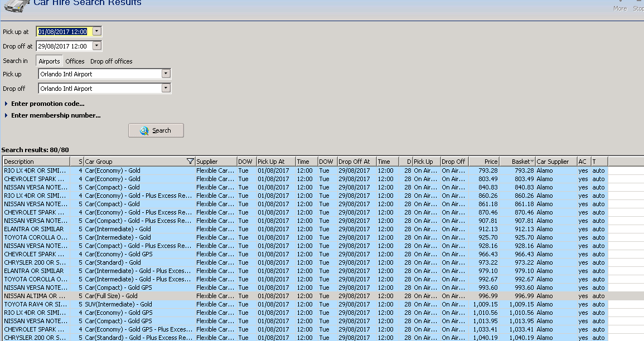Open the Pick up location dropdown

(x=166, y=74)
